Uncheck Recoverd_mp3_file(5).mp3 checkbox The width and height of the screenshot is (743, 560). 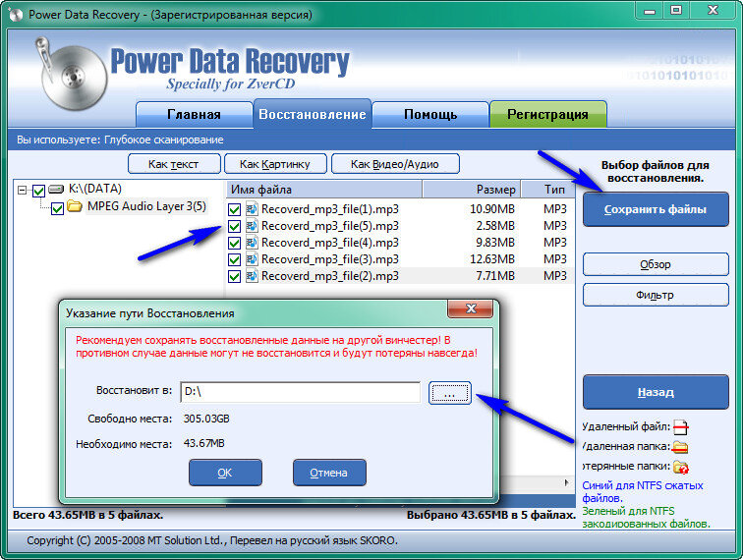click(234, 226)
